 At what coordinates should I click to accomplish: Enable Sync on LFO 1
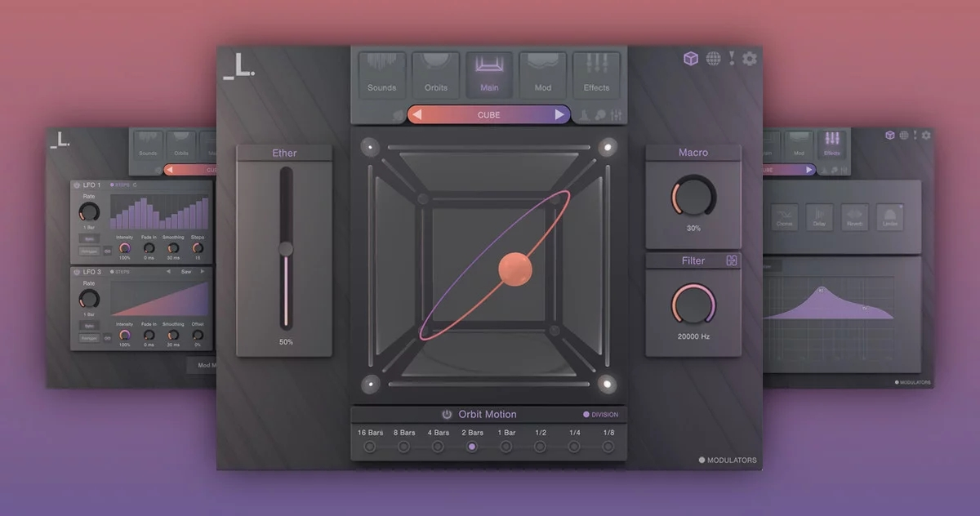click(90, 238)
